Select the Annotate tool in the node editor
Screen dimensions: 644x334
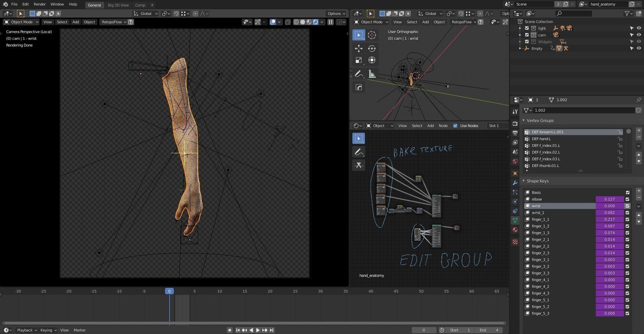click(359, 152)
